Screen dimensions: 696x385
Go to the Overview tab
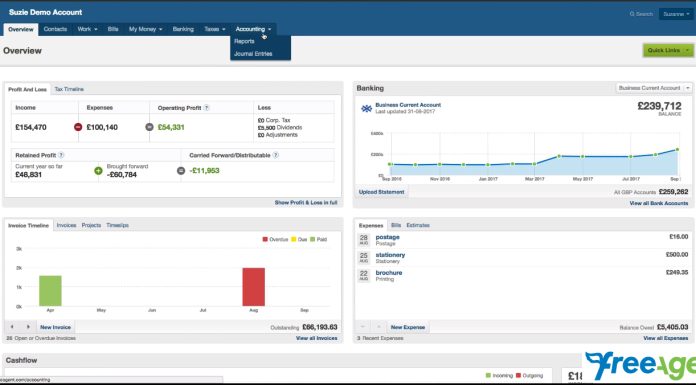coord(20,29)
